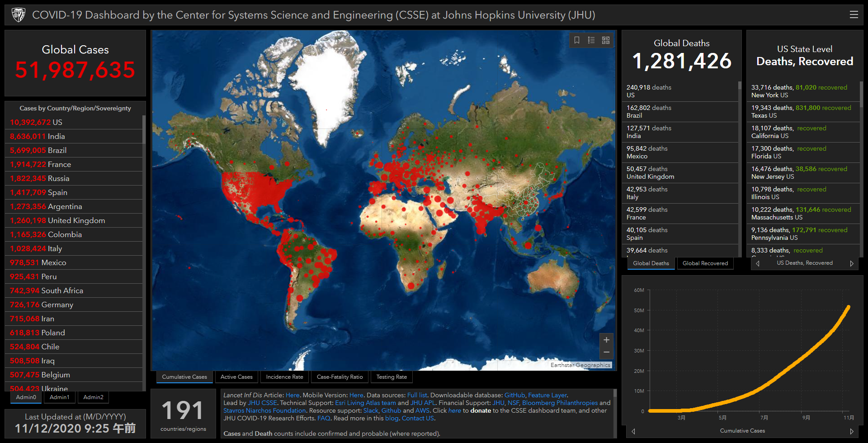
Task: Show next chart after Cumulative Cases
Action: pyautogui.click(x=851, y=431)
